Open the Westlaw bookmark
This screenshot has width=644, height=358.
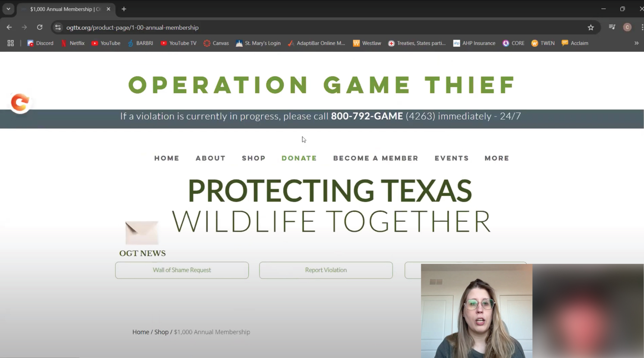[x=367, y=43]
